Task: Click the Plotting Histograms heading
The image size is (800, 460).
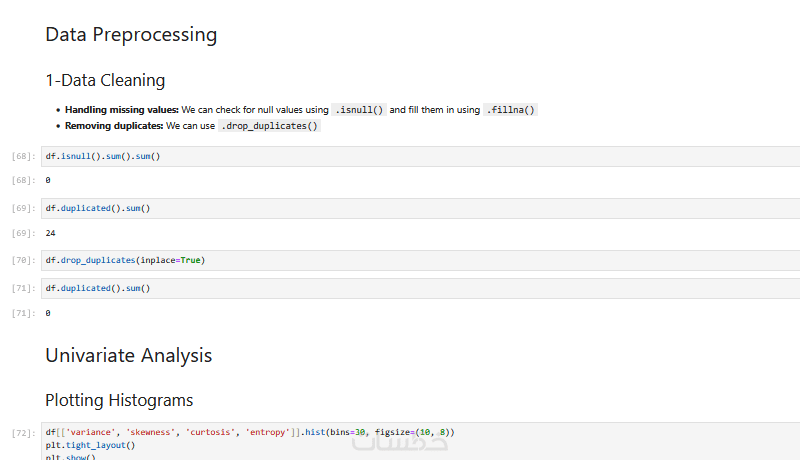Action: click(x=119, y=400)
